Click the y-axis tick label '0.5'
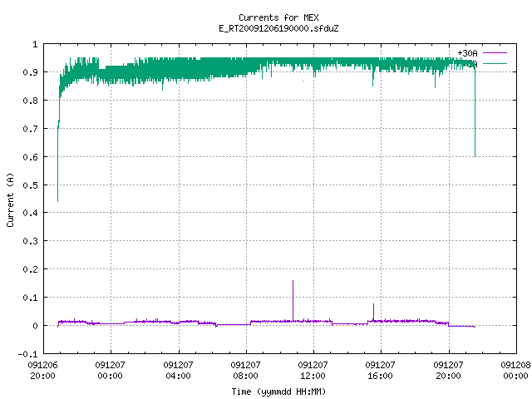 pos(30,185)
